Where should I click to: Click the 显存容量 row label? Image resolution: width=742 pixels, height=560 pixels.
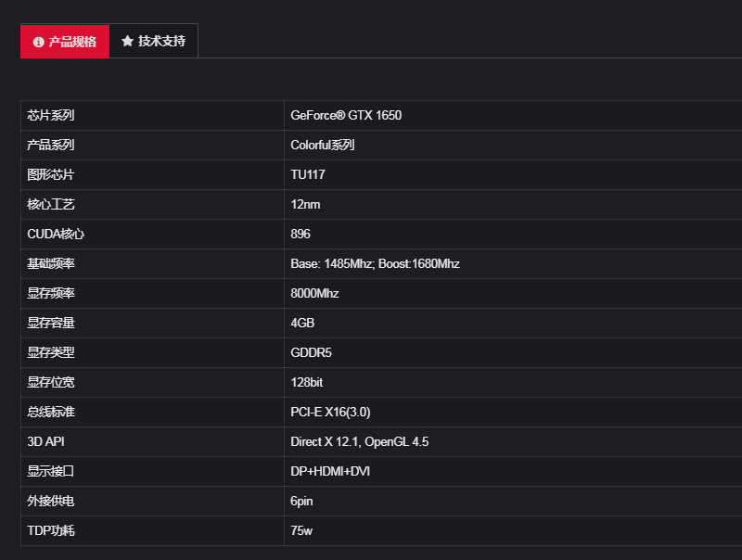[51, 323]
